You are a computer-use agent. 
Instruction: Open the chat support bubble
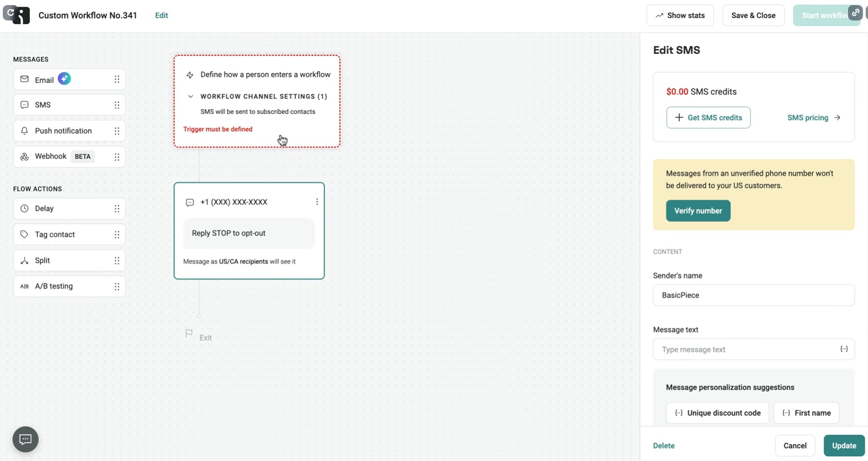(26, 439)
